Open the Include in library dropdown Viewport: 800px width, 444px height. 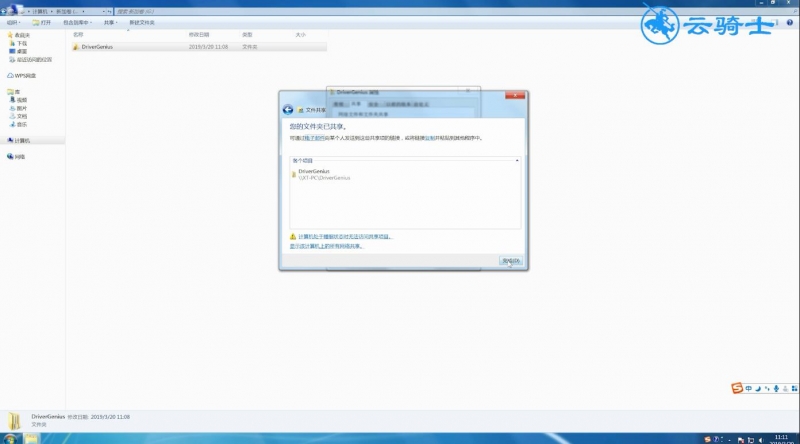pyautogui.click(x=77, y=22)
